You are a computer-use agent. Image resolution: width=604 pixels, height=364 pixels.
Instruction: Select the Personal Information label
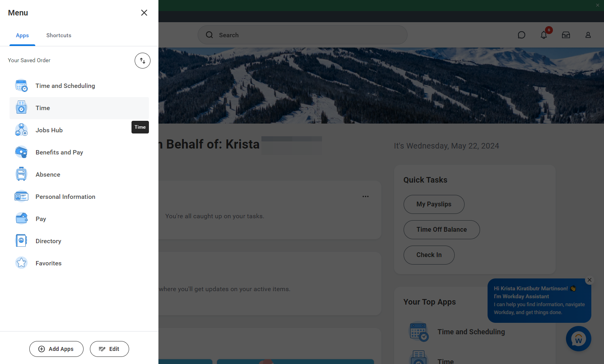pos(65,197)
